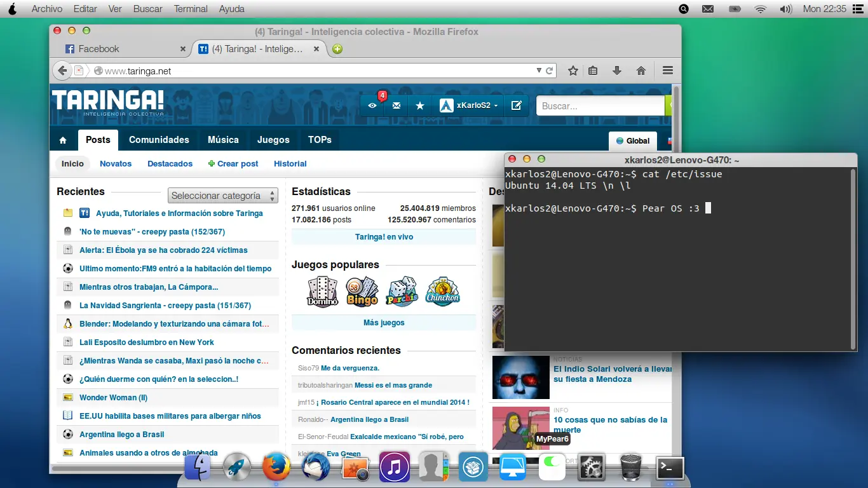Select the Música navigation tab

pos(223,140)
